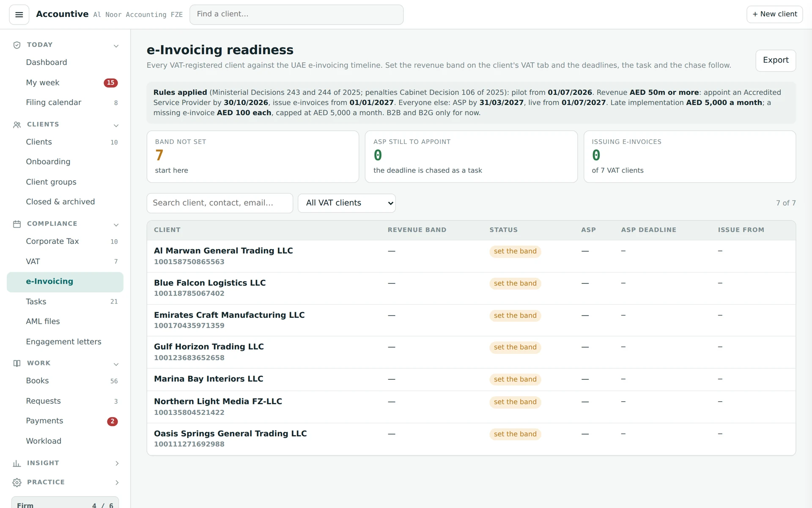Open Al Marwan General Trading LLC
812x508 pixels.
point(223,251)
